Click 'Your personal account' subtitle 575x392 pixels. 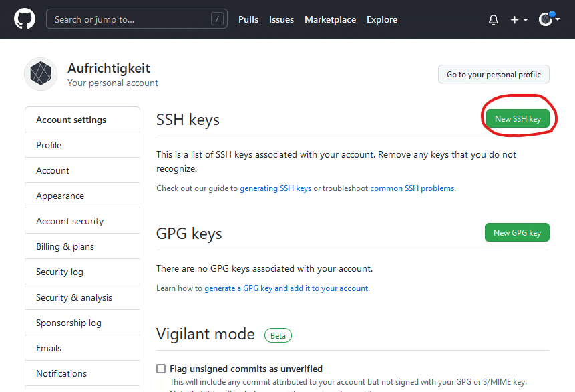coord(113,83)
